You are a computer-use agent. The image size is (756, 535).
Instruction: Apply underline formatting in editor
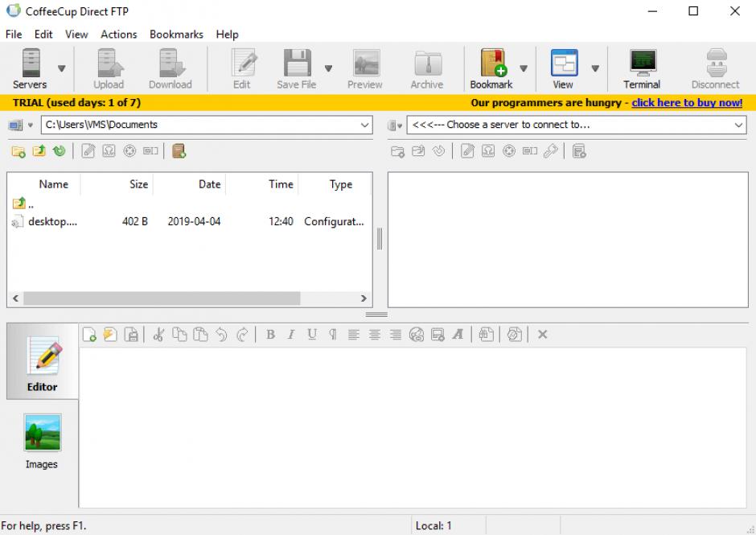coord(312,335)
